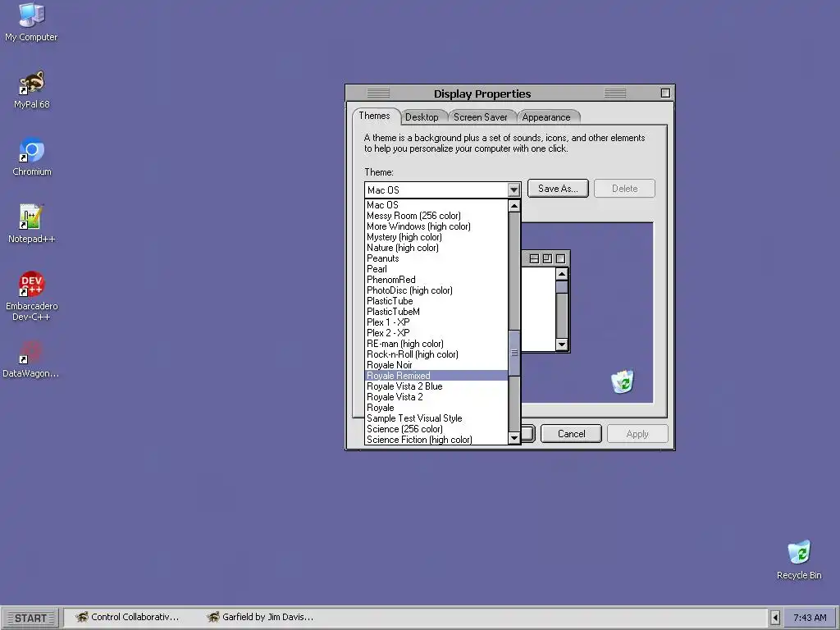Choose the Plex 2 - XP theme
This screenshot has height=630, width=840.
[436, 333]
